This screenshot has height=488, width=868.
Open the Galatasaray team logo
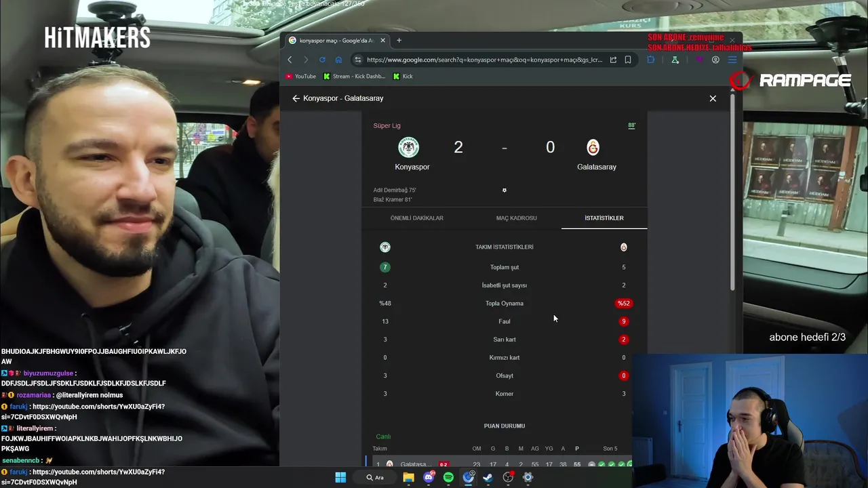[593, 147]
